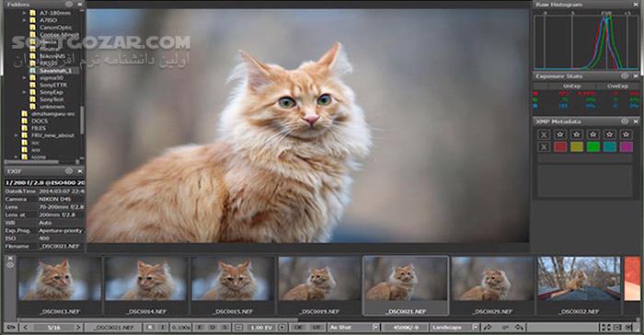Click the Folders panel vertical scrollbar
The height and width of the screenshot is (335, 644).
click(82, 120)
